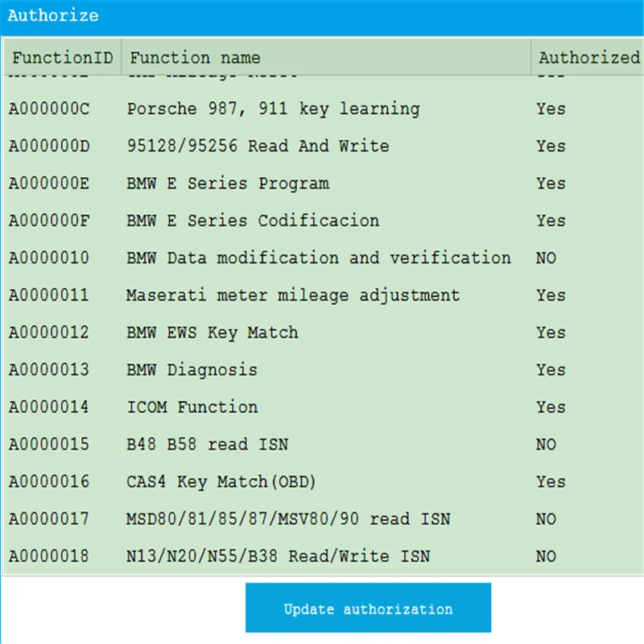The height and width of the screenshot is (644, 644).
Task: Click NO status for BMW Data modification
Action: (546, 258)
